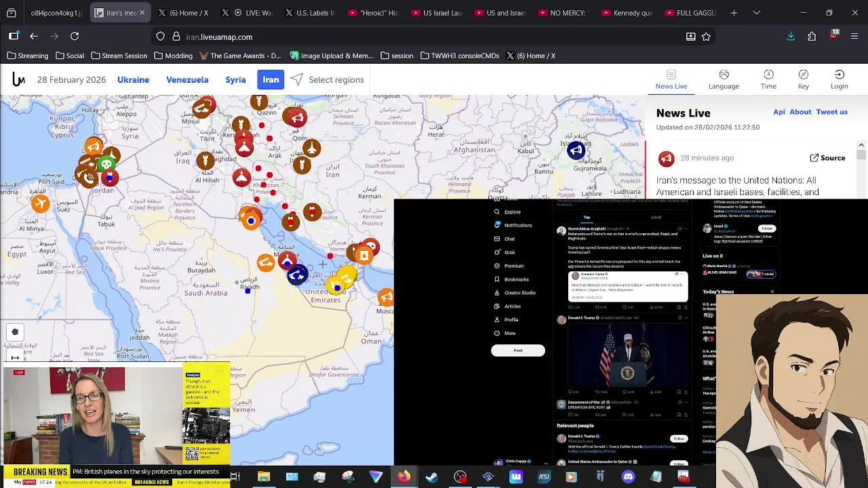Click the orange airplane marker near Suez

point(40,203)
